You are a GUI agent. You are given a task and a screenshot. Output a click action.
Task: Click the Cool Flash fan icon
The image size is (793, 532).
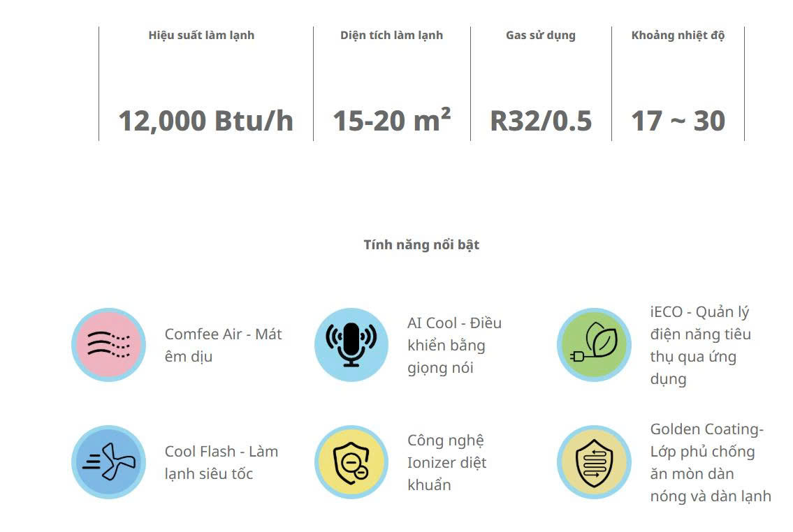(x=108, y=462)
